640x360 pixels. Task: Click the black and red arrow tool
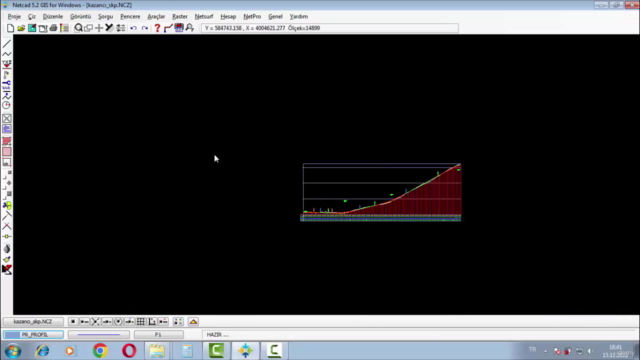click(x=7, y=269)
